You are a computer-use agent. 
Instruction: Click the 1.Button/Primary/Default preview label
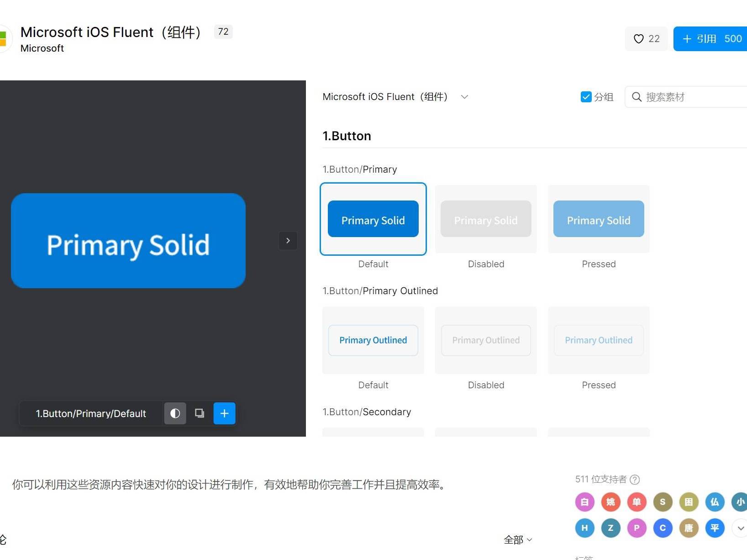[x=91, y=413]
